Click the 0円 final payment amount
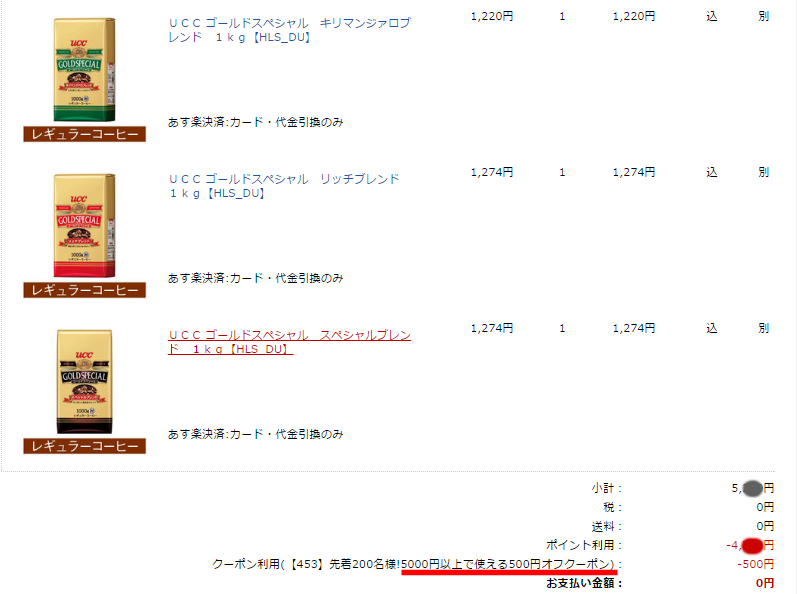Viewport: 797px width, 594px height. (x=764, y=583)
